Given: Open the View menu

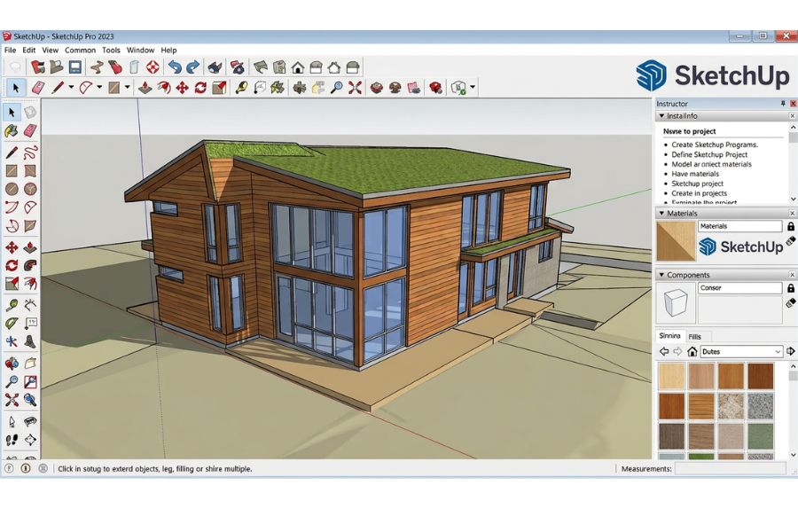Looking at the screenshot, I should 50,50.
